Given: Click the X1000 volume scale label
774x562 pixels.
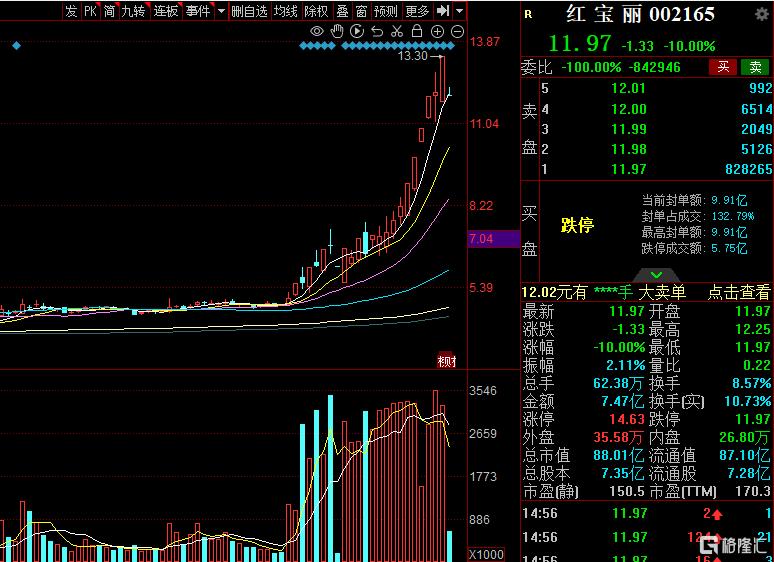Looking at the screenshot, I should click(486, 555).
